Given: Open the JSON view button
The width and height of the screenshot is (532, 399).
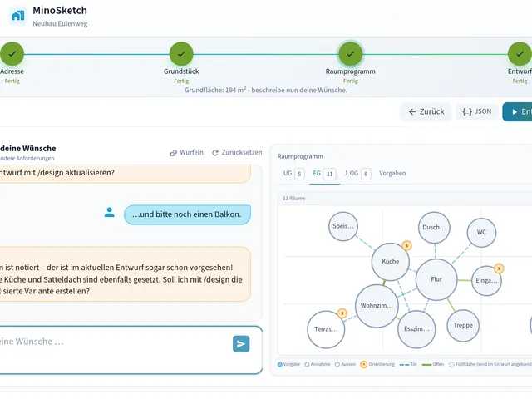Looking at the screenshot, I should coord(476,111).
